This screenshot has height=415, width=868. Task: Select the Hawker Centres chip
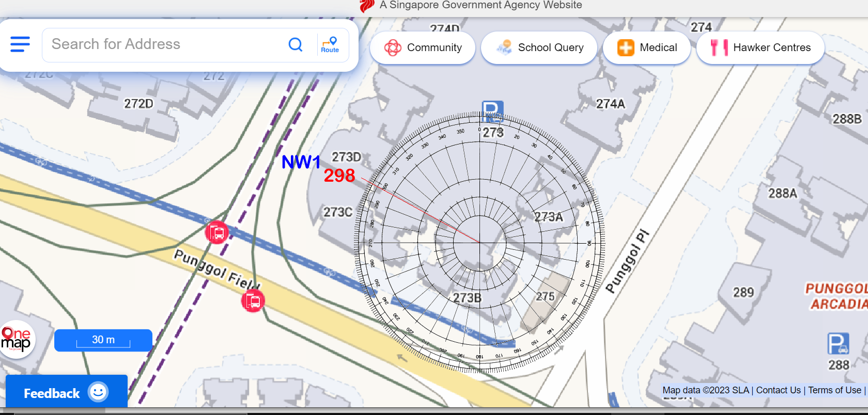[760, 48]
